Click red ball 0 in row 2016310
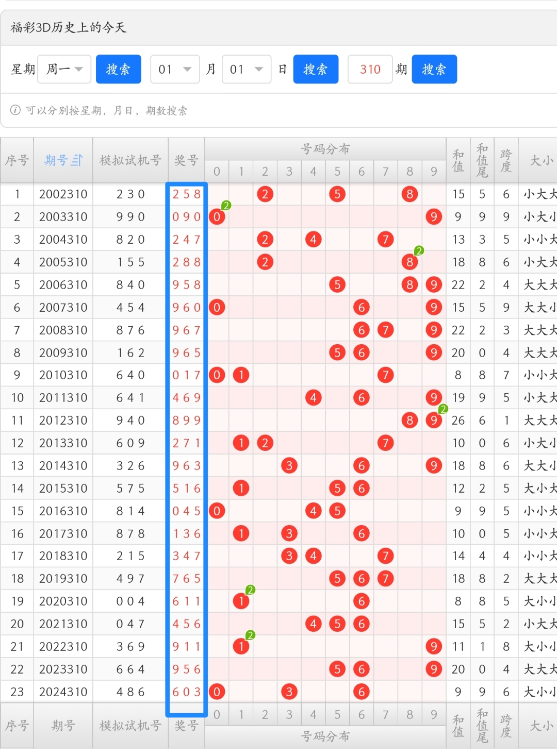Image resolution: width=557 pixels, height=756 pixels. (217, 511)
